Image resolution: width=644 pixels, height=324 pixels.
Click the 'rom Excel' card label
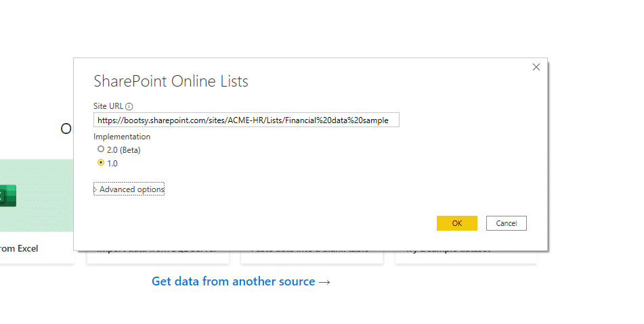pos(19,248)
